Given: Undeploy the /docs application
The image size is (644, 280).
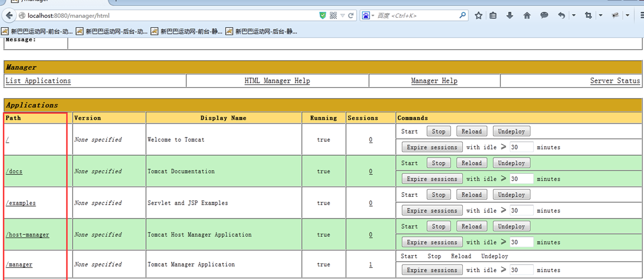Looking at the screenshot, I should coord(512,163).
